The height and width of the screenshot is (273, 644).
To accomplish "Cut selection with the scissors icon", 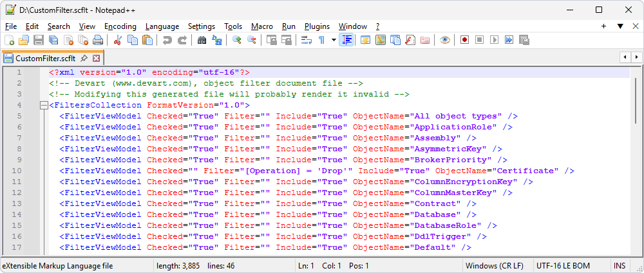I will click(x=117, y=40).
